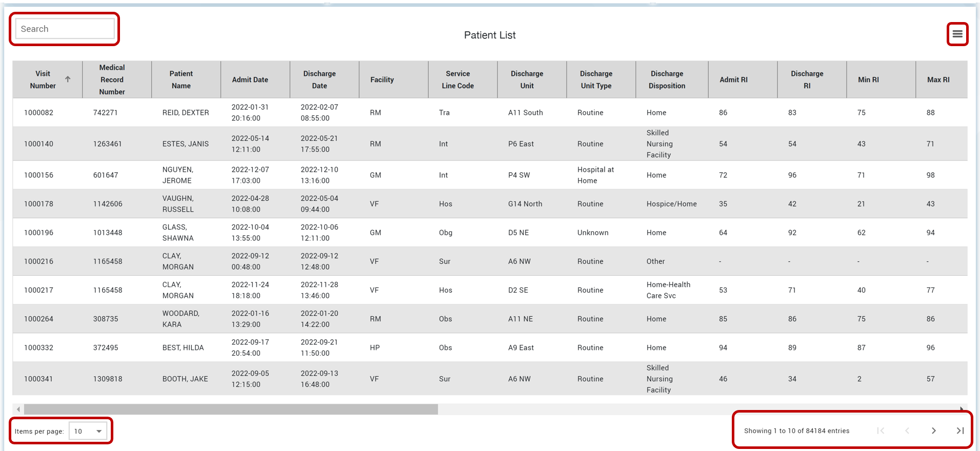Click the horizontal scrollbar thumb

[231, 409]
